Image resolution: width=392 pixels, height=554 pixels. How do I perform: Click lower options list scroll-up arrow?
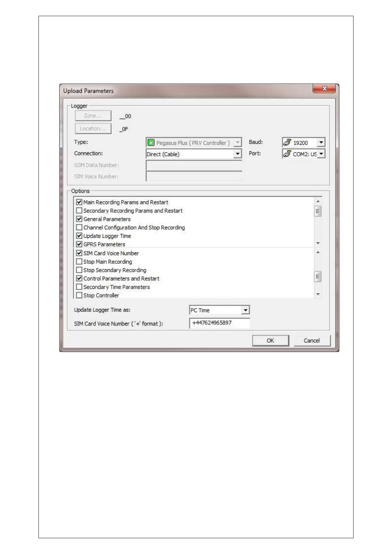tap(318, 252)
